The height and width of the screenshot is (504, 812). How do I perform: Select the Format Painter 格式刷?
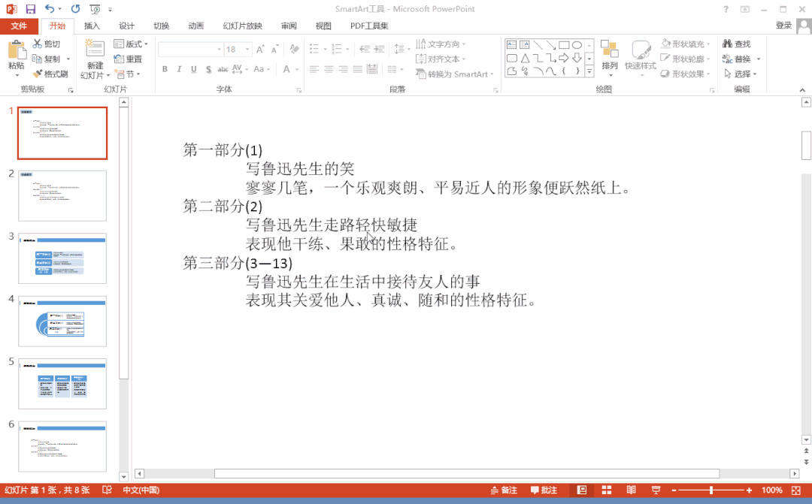50,74
